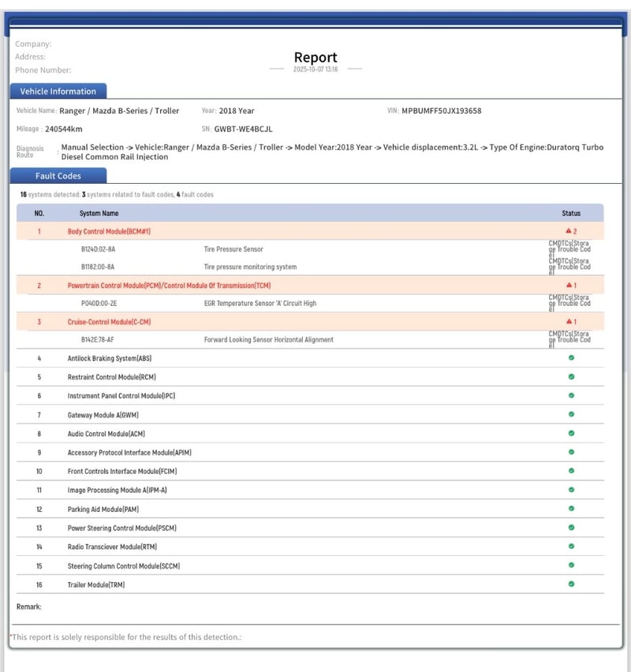Screen dimensions: 631x672
Task: Select Instrument Panel Control Module(IPC) name
Action: pos(121,396)
